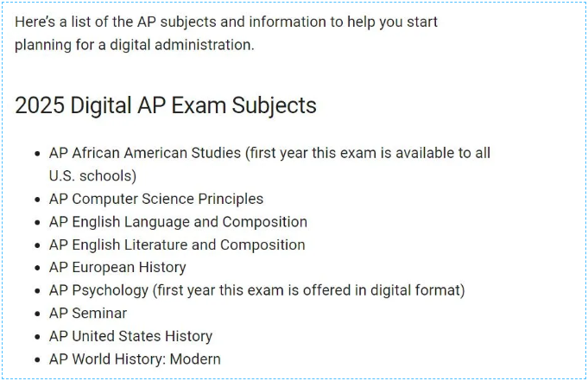Click the word "Composition" in English Literature item
This screenshot has width=588, height=381.
[x=262, y=244]
